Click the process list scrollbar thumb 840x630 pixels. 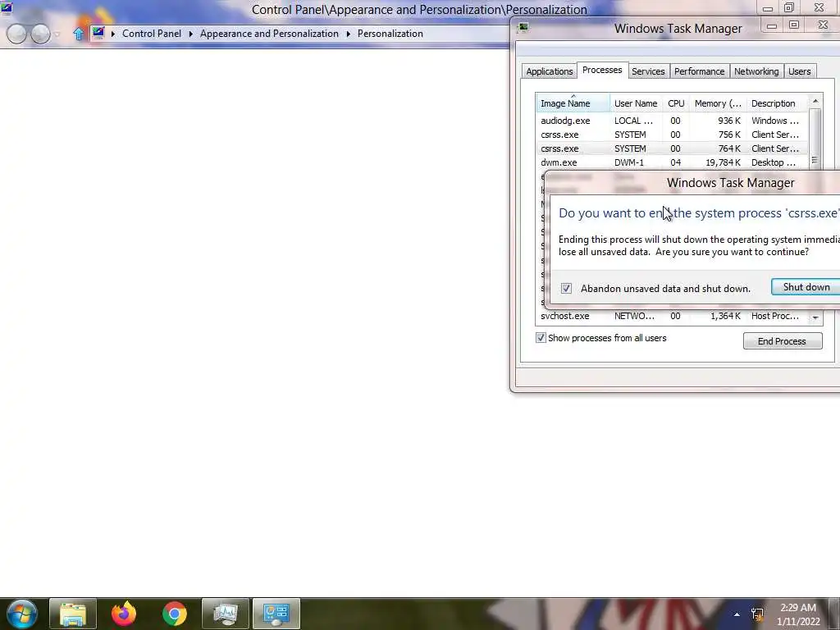[815, 139]
